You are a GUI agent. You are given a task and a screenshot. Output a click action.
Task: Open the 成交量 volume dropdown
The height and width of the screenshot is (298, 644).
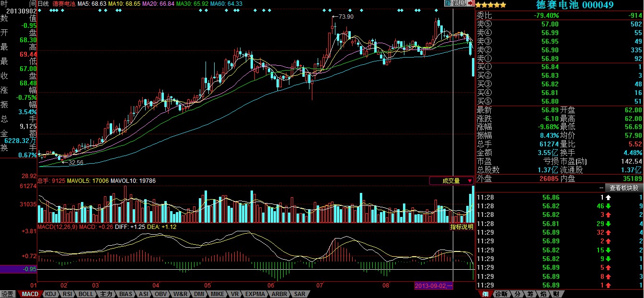tap(451, 181)
